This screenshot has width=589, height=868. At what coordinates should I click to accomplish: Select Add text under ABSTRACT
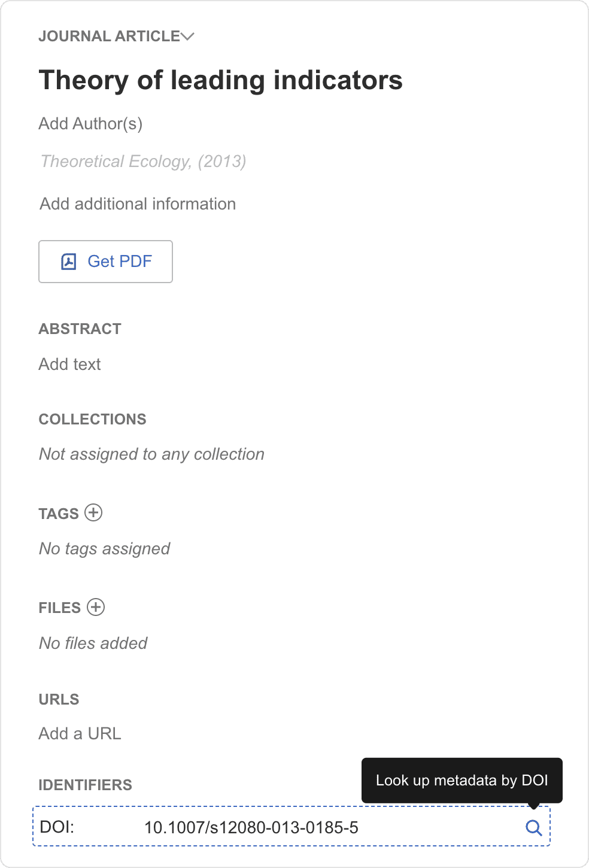(69, 364)
